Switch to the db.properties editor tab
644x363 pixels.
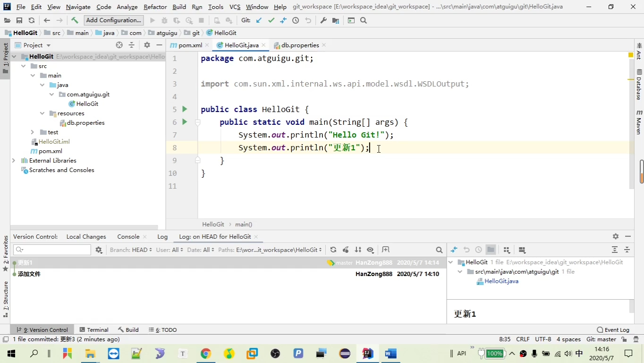pos(300,45)
